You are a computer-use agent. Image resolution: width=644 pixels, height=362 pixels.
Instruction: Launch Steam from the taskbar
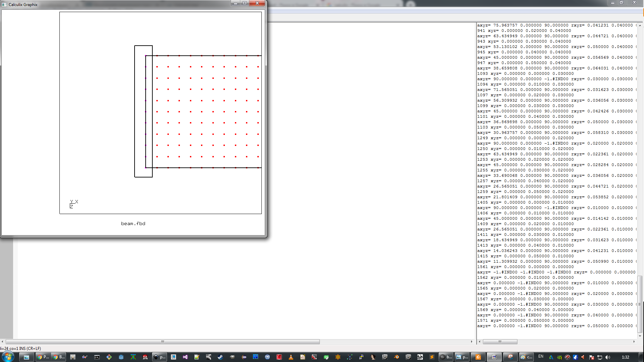pyautogui.click(x=220, y=357)
